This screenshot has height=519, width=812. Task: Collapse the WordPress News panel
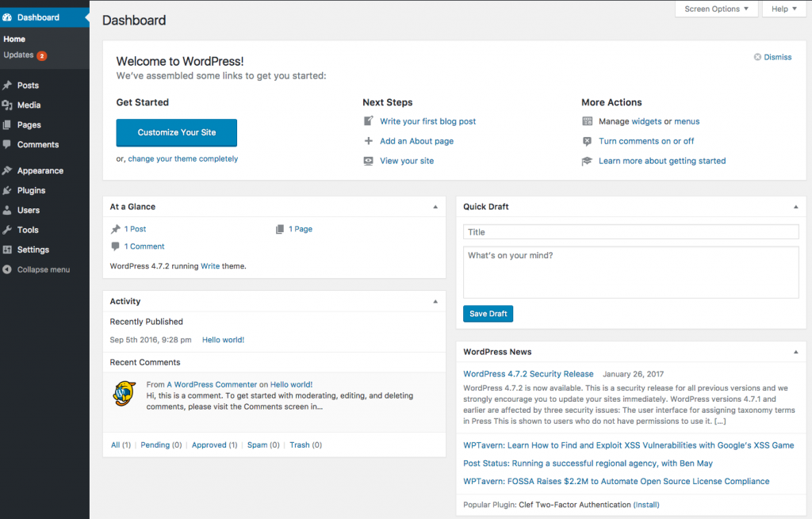796,352
